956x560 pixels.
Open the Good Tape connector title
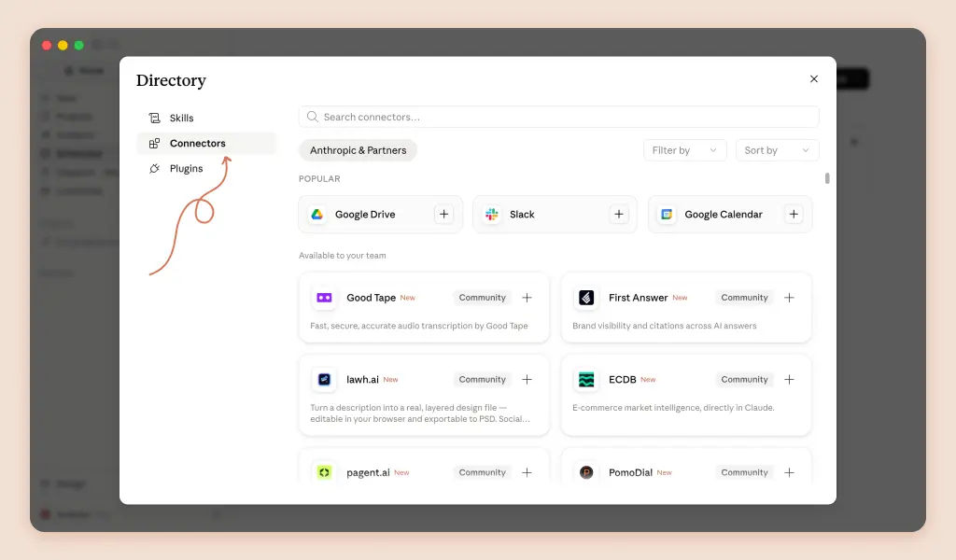click(371, 298)
